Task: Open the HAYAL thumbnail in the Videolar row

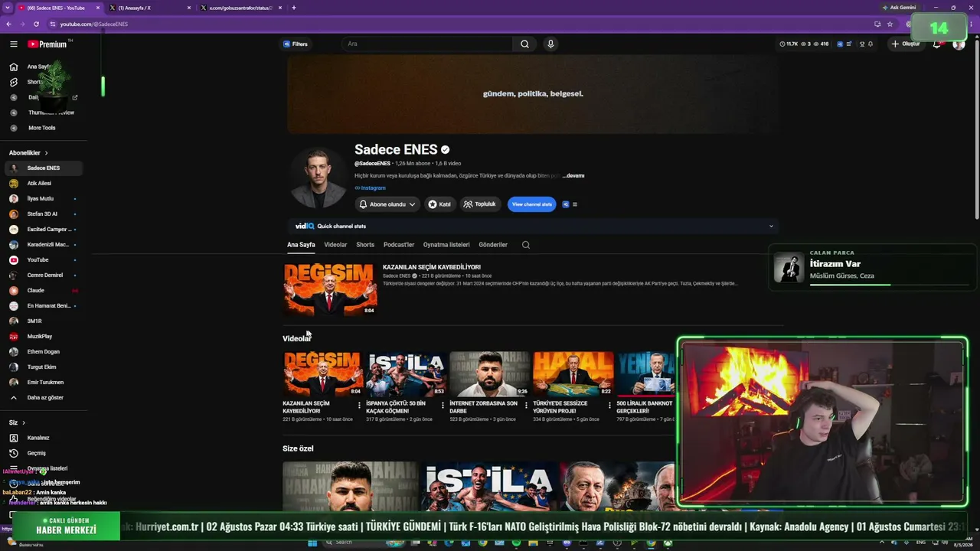Action: coord(573,373)
